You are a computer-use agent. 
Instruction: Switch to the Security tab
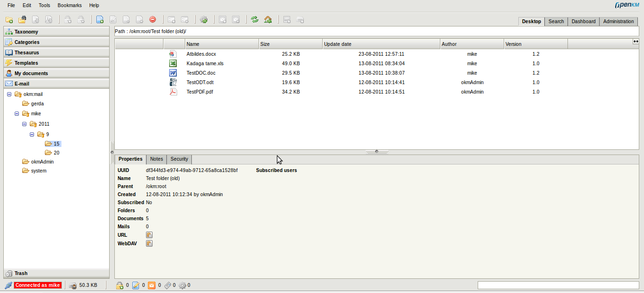pos(179,159)
